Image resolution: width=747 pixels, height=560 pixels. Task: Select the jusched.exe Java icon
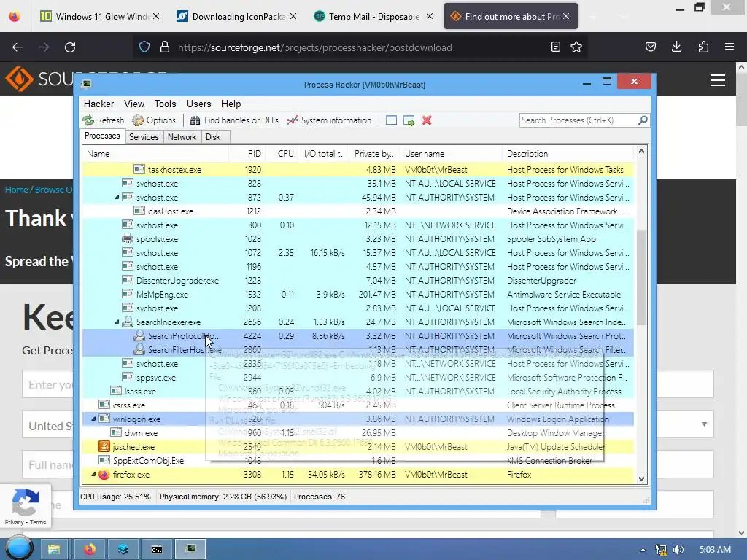(x=104, y=446)
